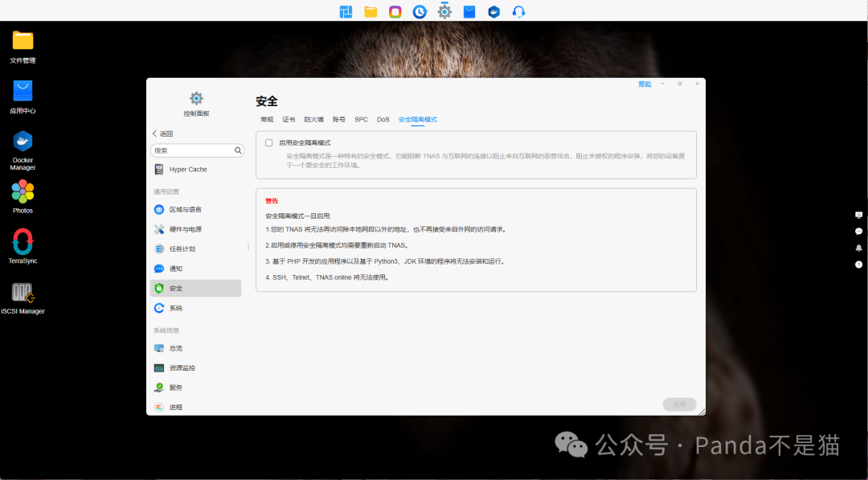Open 通知 notification settings

tap(177, 268)
